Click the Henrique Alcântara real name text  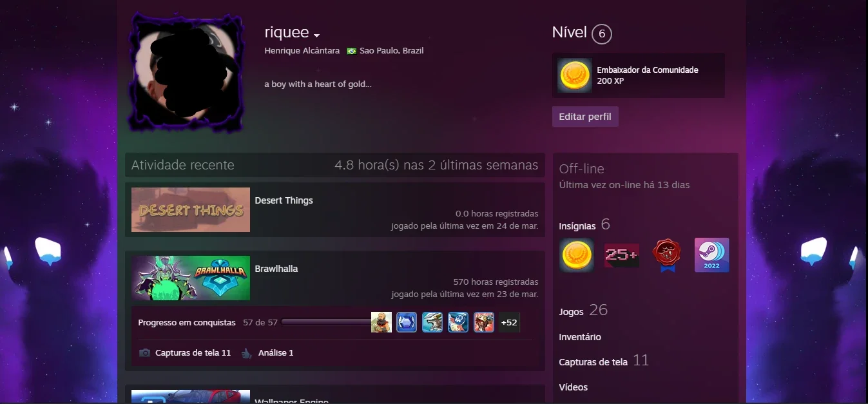pyautogui.click(x=302, y=51)
